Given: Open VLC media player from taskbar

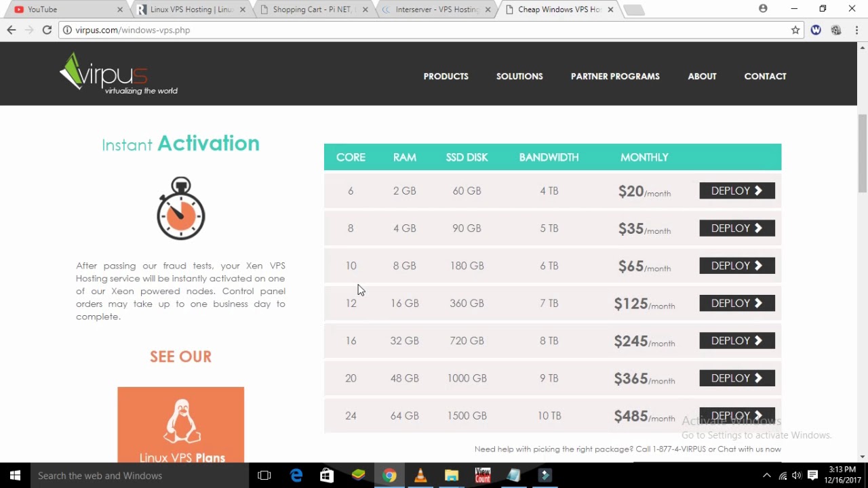Looking at the screenshot, I should point(420,475).
